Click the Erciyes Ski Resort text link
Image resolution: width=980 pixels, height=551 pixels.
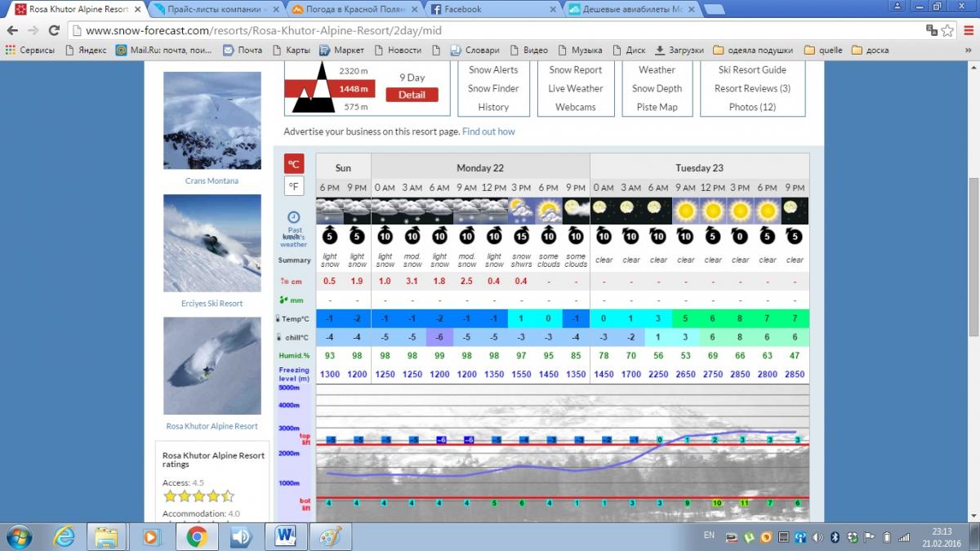[212, 304]
